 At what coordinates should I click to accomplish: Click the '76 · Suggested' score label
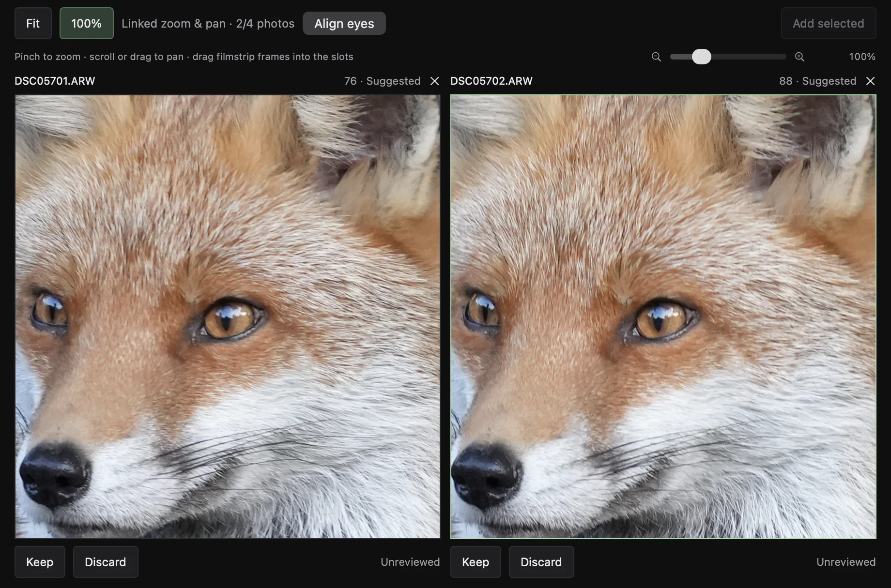[x=383, y=81]
